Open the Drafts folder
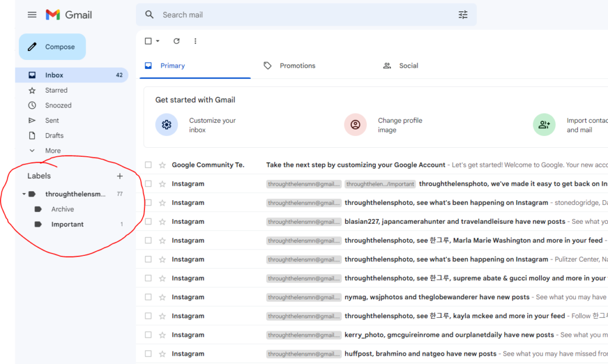 tap(54, 135)
